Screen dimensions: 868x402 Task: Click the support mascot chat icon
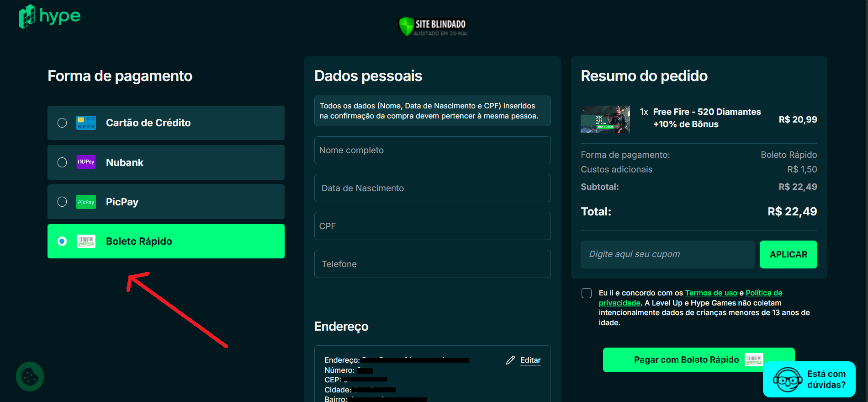(787, 379)
